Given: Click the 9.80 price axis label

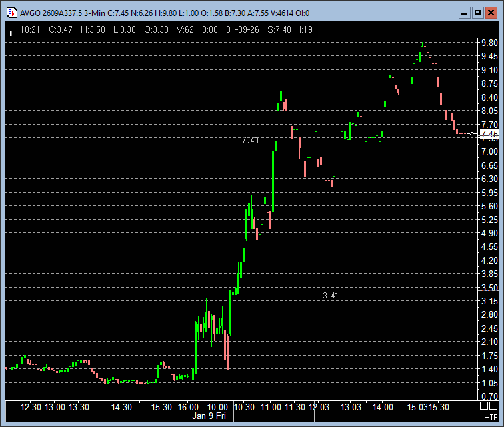Looking at the screenshot, I should [x=489, y=42].
